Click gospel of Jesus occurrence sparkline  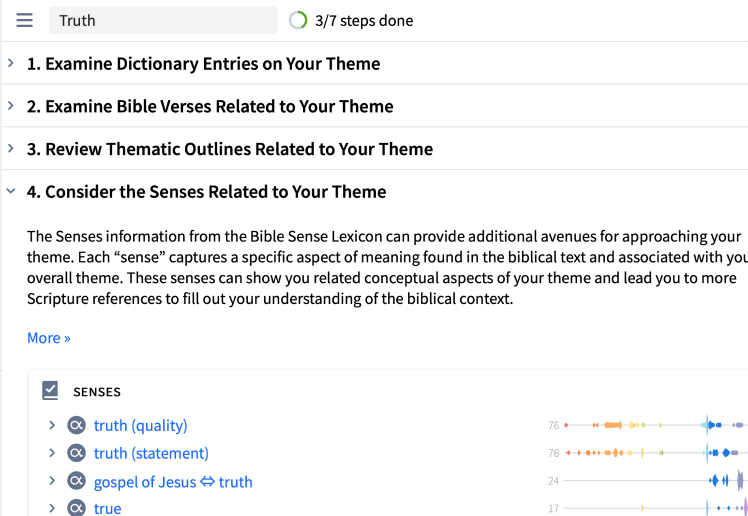pos(655,480)
